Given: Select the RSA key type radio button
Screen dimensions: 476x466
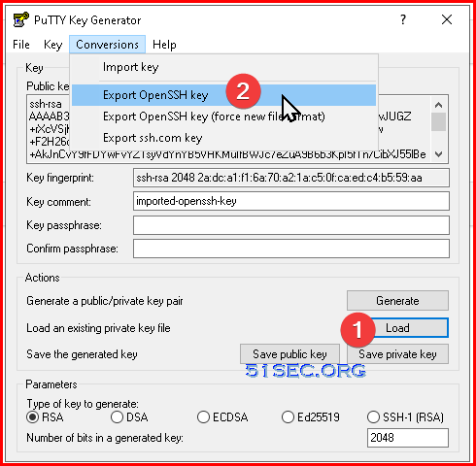Looking at the screenshot, I should (x=33, y=417).
